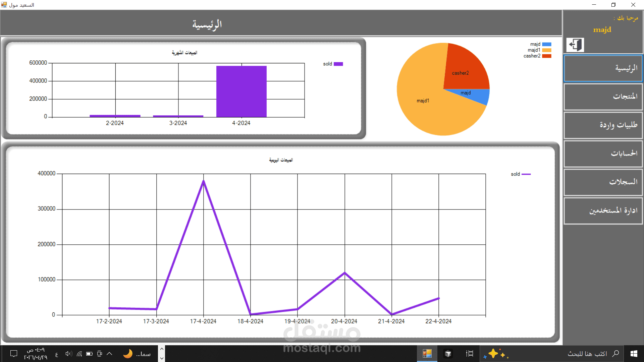644x362 pixels.
Task: Open Task View on the taskbar
Action: click(470, 354)
